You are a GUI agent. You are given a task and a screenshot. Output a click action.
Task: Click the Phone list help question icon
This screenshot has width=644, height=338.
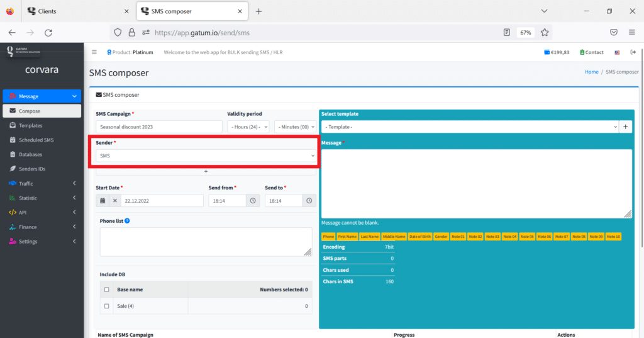pyautogui.click(x=128, y=221)
